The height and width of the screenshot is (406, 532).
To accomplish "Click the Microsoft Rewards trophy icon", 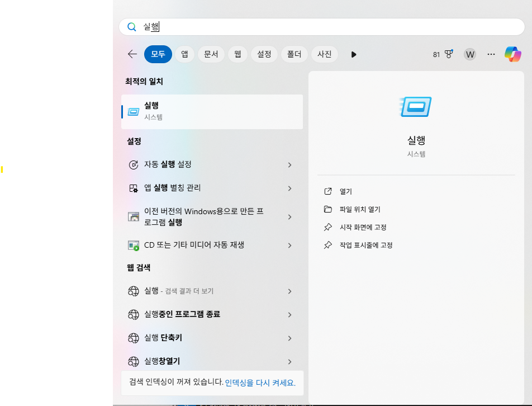I will coord(449,54).
